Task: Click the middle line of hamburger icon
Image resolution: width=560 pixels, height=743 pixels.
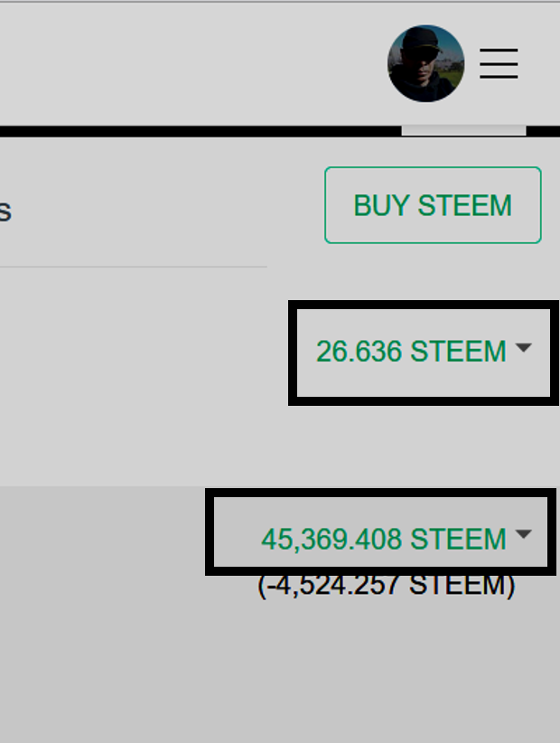Action: [499, 63]
